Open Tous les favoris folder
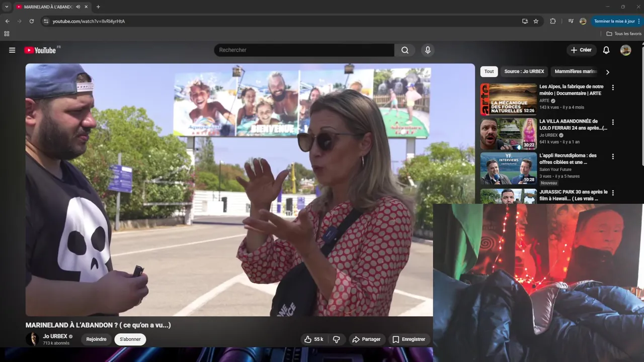 point(624,34)
